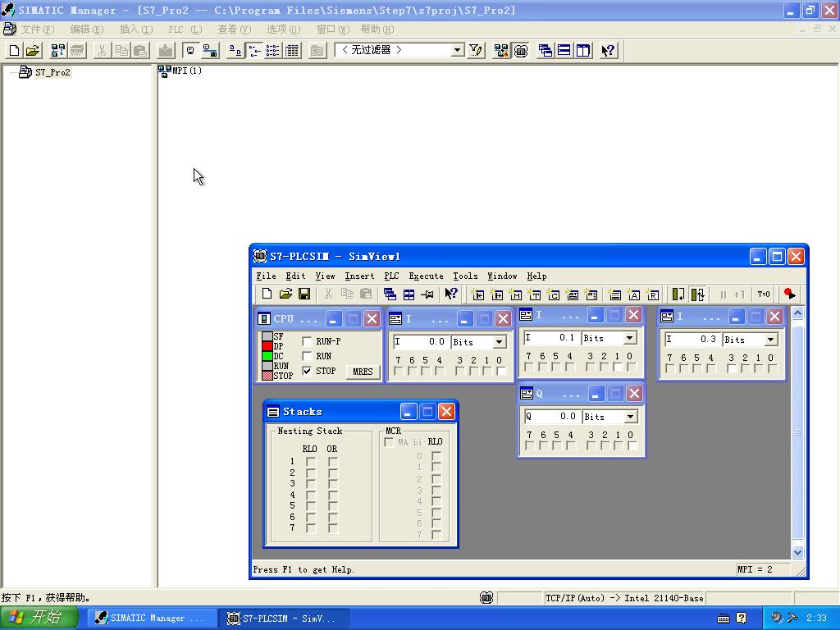
Task: Click Download icon in SIMATIC Manager toolbar
Action: [x=166, y=50]
